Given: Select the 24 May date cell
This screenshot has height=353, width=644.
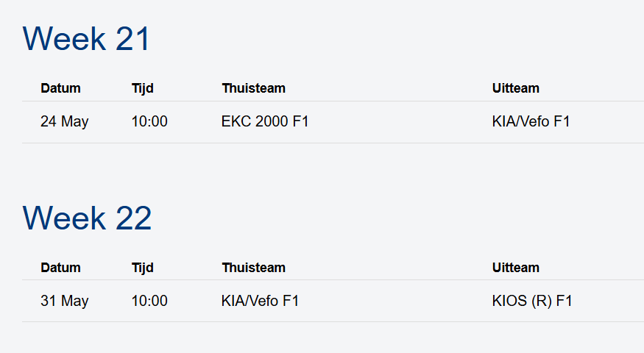Looking at the screenshot, I should (65, 121).
